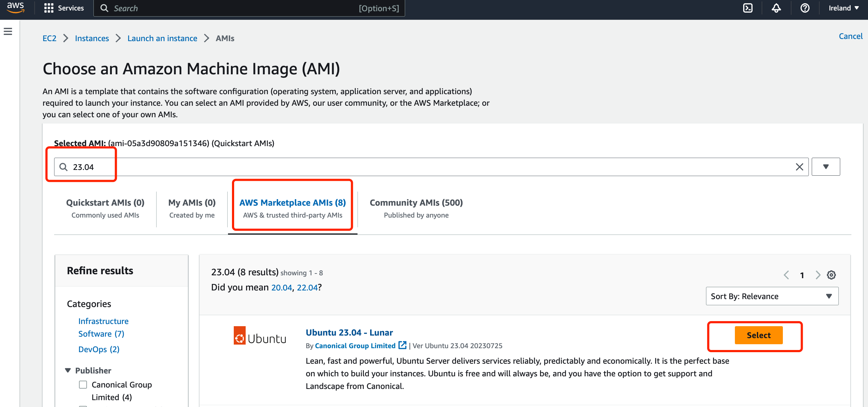This screenshot has height=407, width=868.
Task: Open the Sort By Relevance dropdown
Action: [x=772, y=296]
